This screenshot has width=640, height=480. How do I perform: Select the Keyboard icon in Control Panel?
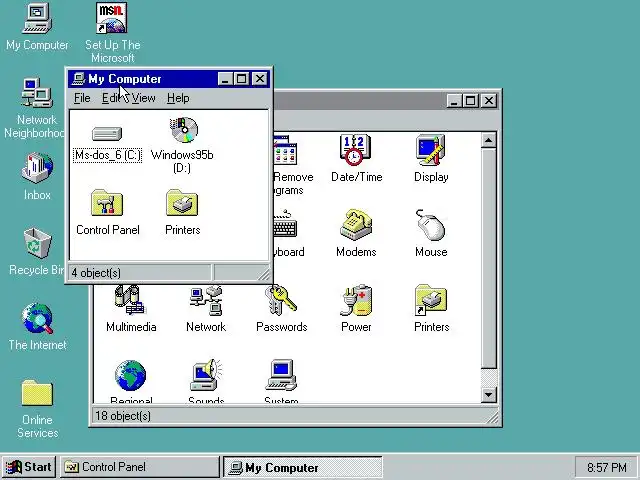tap(285, 225)
